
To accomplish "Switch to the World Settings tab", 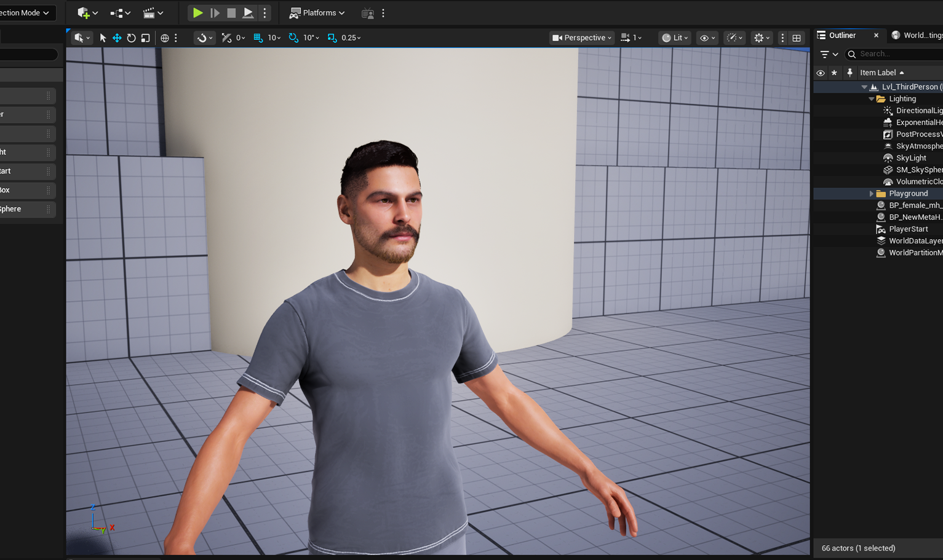I will [917, 35].
